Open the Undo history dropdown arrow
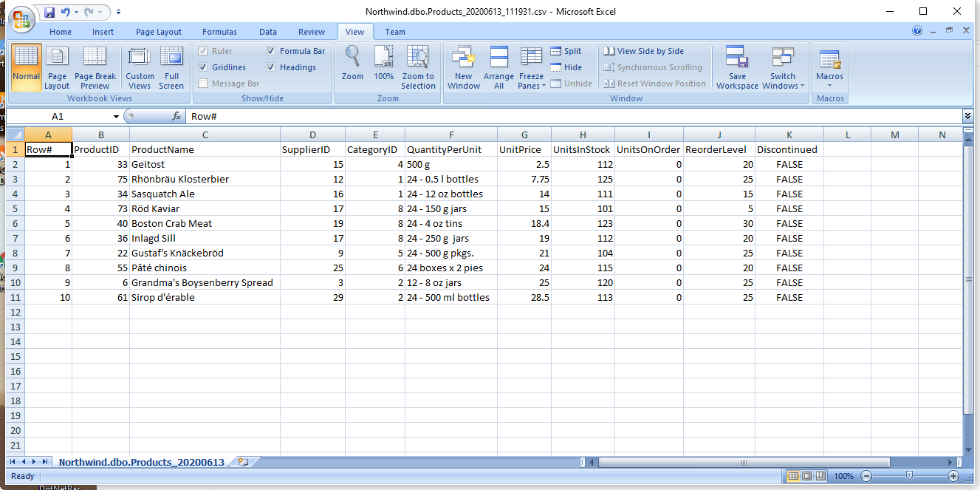Screen dimensions: 980x490 [77, 12]
